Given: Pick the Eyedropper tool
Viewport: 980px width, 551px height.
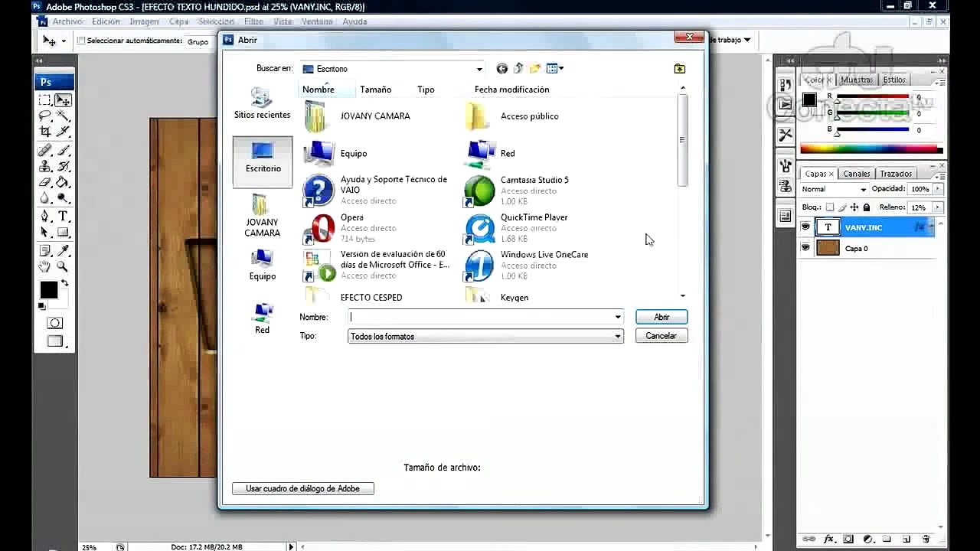Looking at the screenshot, I should [x=63, y=250].
